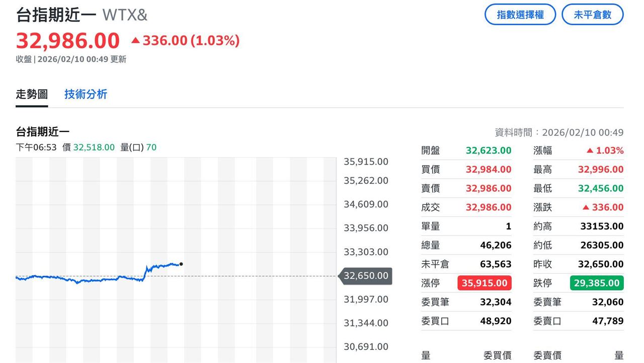Screen dimensions: 644x363
Task: Click the 最低 value 32,456.00
Action: click(600, 188)
